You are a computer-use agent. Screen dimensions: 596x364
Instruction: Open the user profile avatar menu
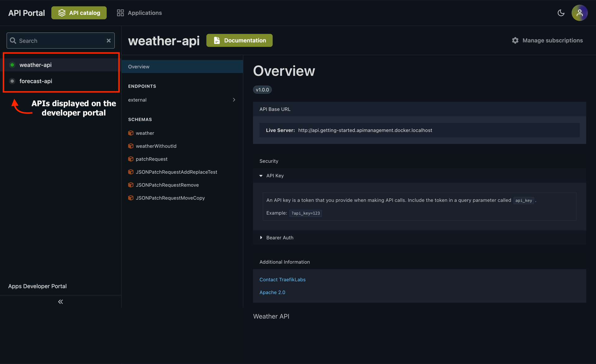click(580, 13)
